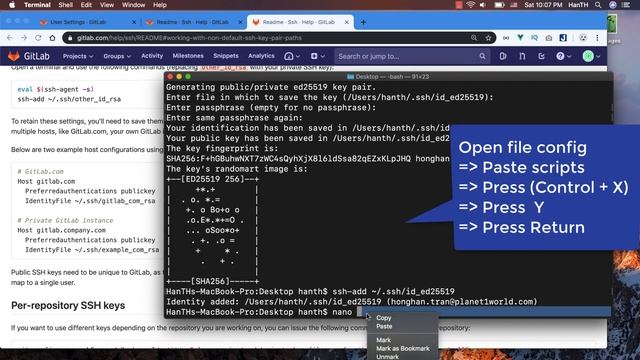Open the Issues icon in GitLab navbar

[x=503, y=56]
